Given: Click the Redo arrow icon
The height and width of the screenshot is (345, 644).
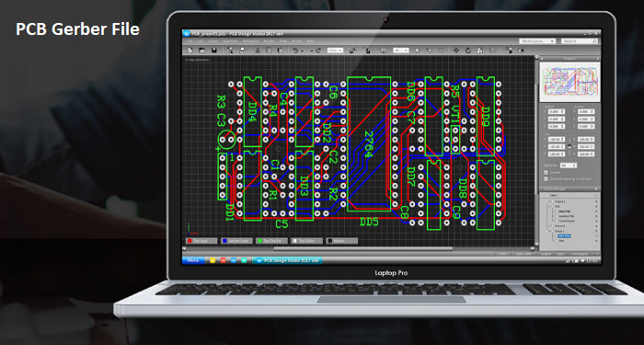Looking at the screenshot, I should [318, 50].
